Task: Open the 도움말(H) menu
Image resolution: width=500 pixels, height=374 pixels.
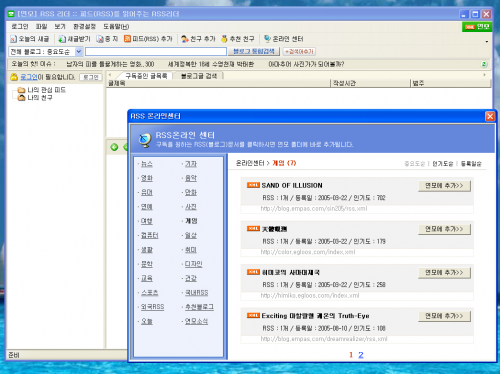Action: [116, 26]
